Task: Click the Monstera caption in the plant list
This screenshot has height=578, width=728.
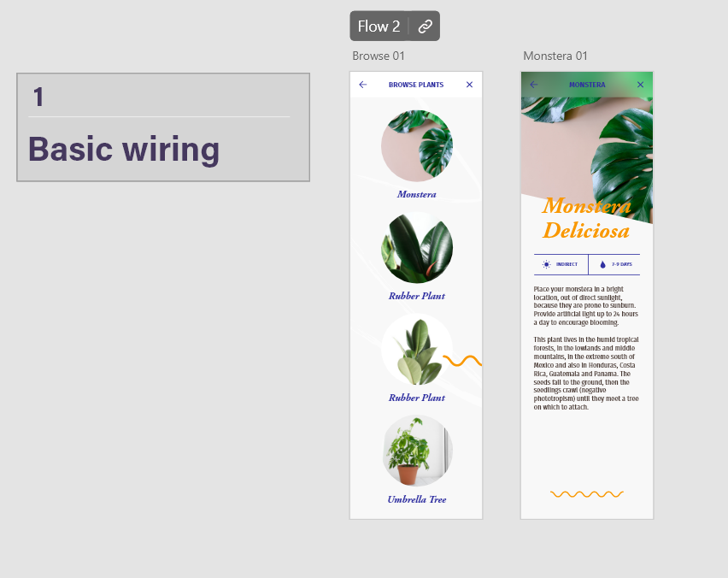Action: pyautogui.click(x=416, y=195)
